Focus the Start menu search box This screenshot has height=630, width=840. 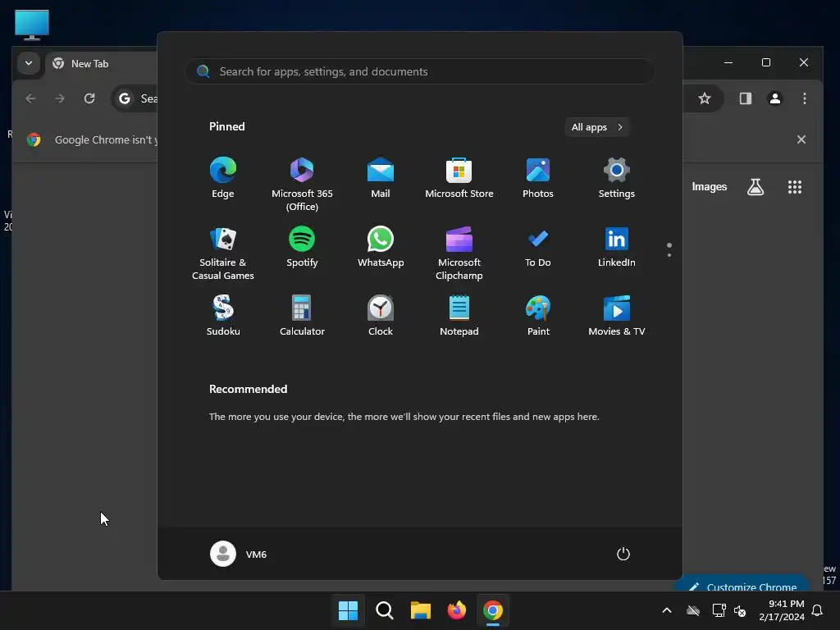click(420, 71)
